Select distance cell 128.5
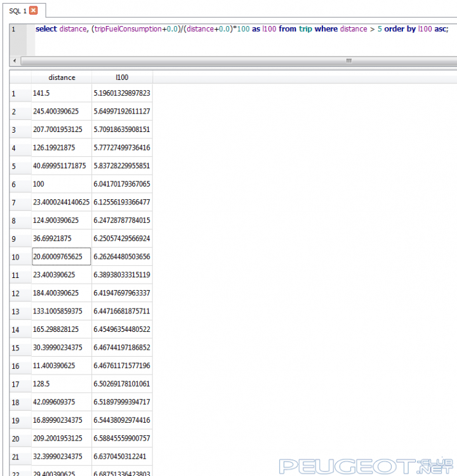This screenshot has height=476, width=457. pos(62,384)
